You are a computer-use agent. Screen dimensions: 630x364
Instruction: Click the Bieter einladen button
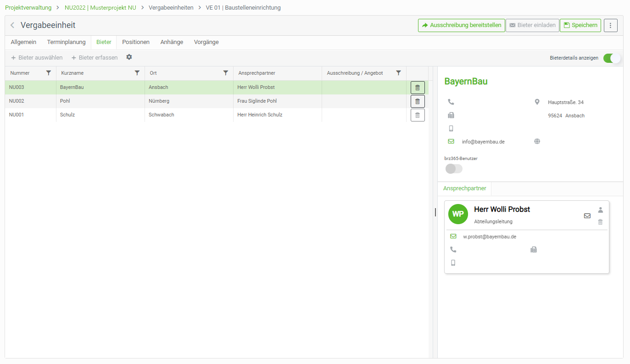(532, 25)
